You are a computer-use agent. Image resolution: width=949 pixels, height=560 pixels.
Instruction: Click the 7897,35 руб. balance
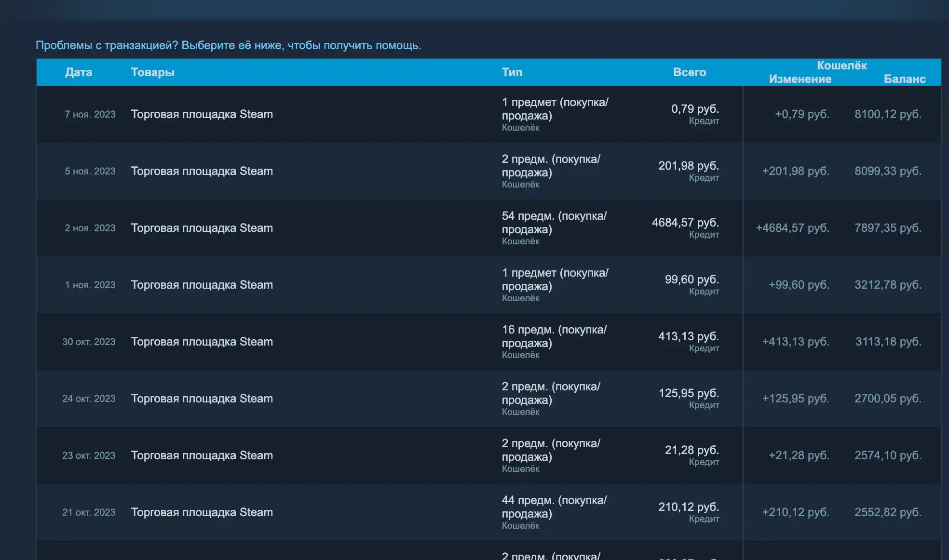pyautogui.click(x=888, y=228)
